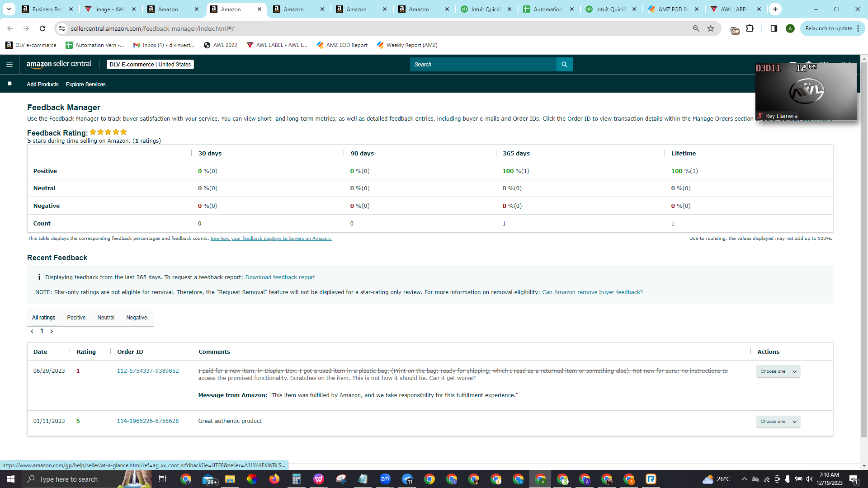Image resolution: width=868 pixels, height=488 pixels.
Task: Go to the next feedback page
Action: 52,331
